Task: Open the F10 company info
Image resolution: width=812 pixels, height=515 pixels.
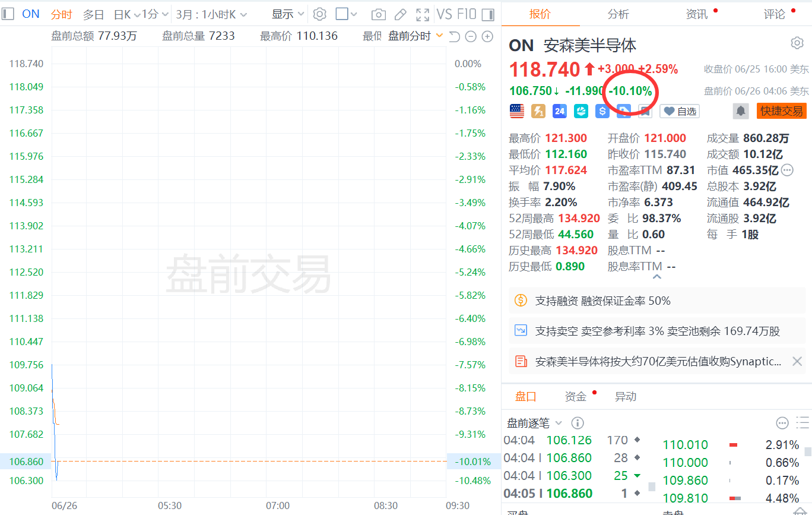Action: coord(467,14)
